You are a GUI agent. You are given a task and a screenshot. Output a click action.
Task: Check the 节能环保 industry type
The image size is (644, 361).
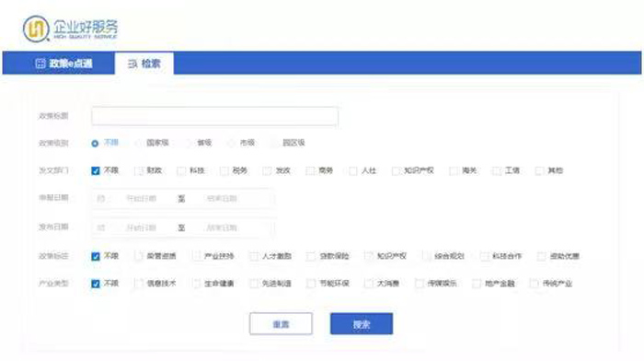click(311, 284)
